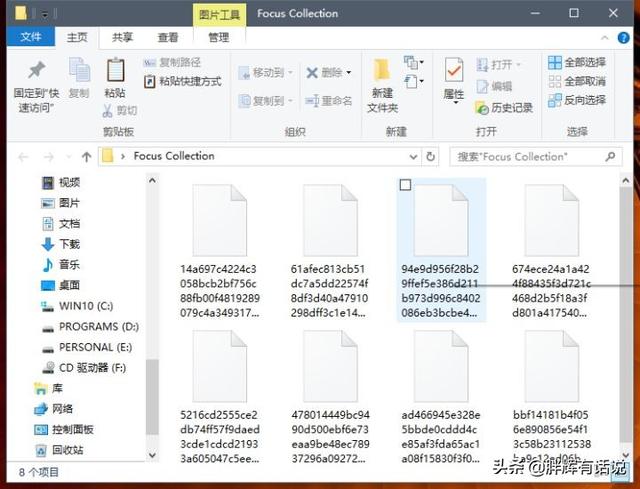Screen dimensions: 640x489
Task: Select all items (全部选择)
Action: 577,63
